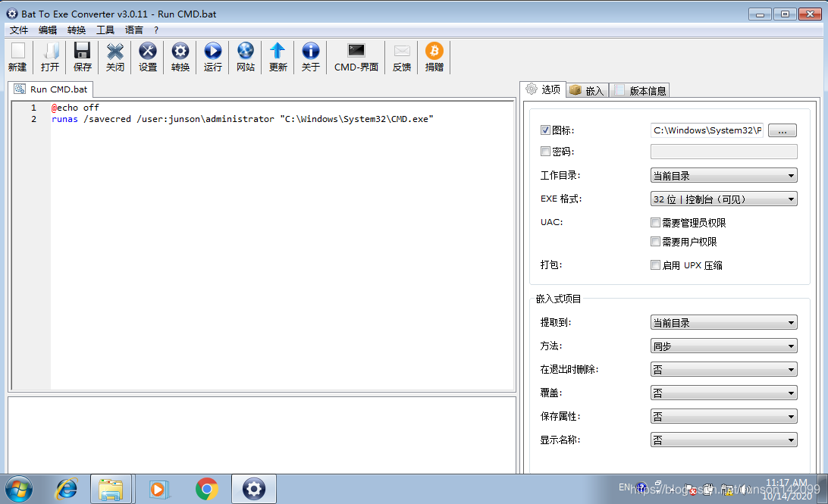The width and height of the screenshot is (828, 504).
Task: Open the 保存属性 dropdown
Action: 723,416
